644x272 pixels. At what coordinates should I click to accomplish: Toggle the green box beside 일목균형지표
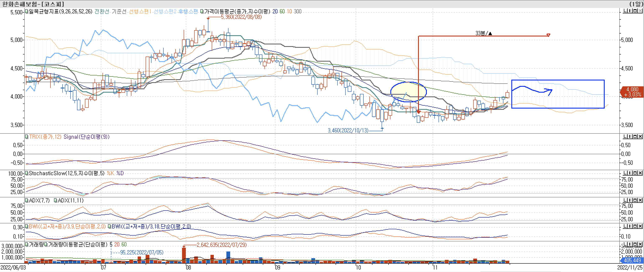click(27, 12)
